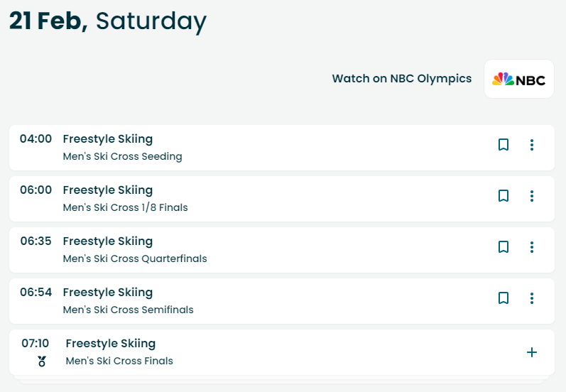This screenshot has height=392, width=566.
Task: Bookmark the Men's Ski Cross Semifinals event
Action: [504, 298]
